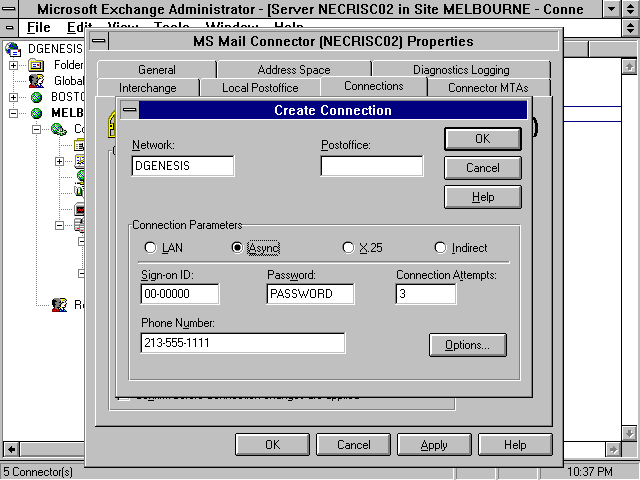Collapse the Servers node in tree
The width and height of the screenshot is (640, 480).
(60, 225)
